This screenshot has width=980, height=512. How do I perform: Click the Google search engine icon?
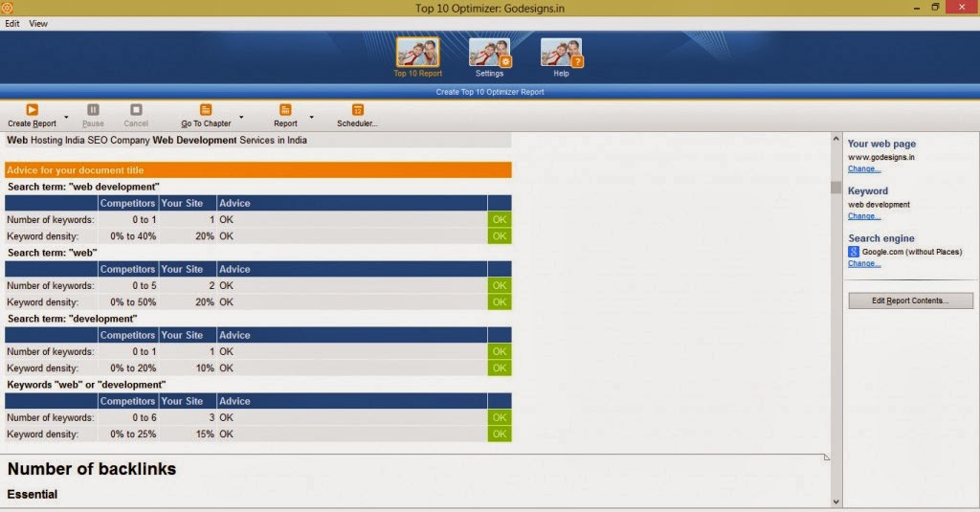click(x=853, y=252)
